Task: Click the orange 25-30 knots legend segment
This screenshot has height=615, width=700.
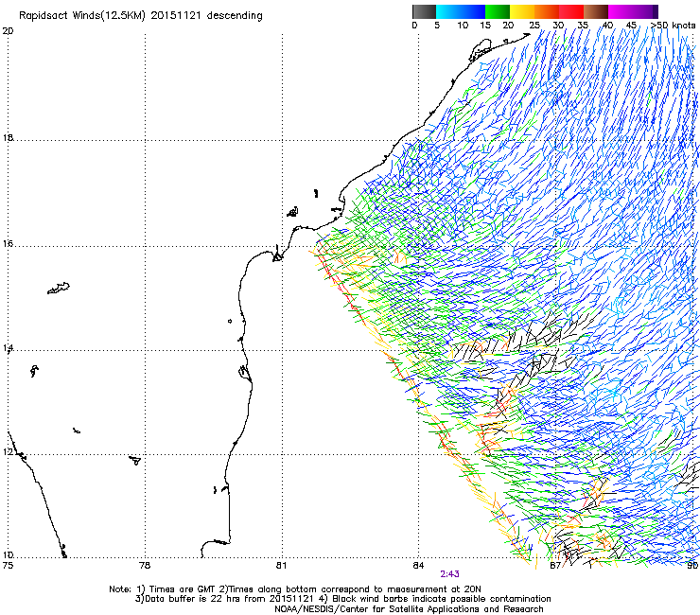Action: [547, 11]
